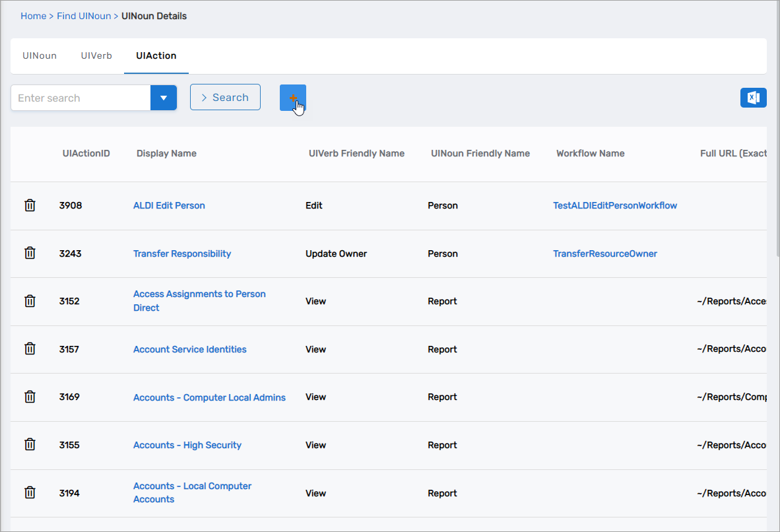Open the UIVerb tab
Viewport: 780px width, 532px height.
tap(96, 56)
